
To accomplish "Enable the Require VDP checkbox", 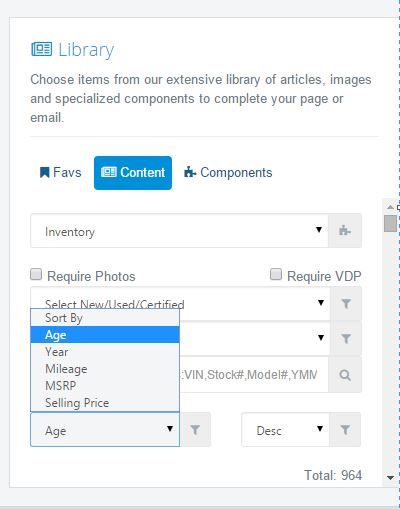I will pos(276,275).
